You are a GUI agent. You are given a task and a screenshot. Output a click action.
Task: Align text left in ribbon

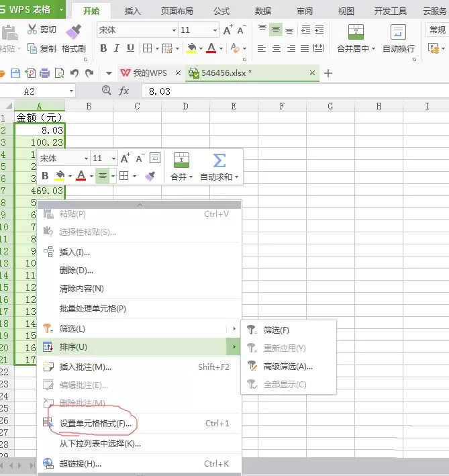click(262, 48)
